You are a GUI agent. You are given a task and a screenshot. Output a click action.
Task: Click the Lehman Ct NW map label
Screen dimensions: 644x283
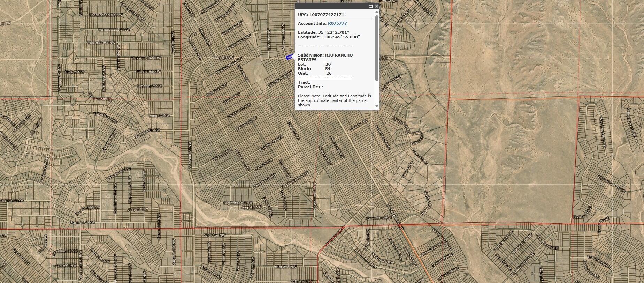149,86
